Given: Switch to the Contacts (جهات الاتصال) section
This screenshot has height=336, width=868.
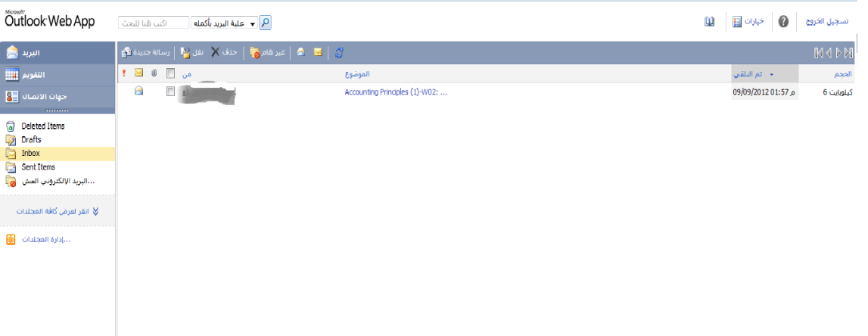Looking at the screenshot, I should [x=58, y=96].
